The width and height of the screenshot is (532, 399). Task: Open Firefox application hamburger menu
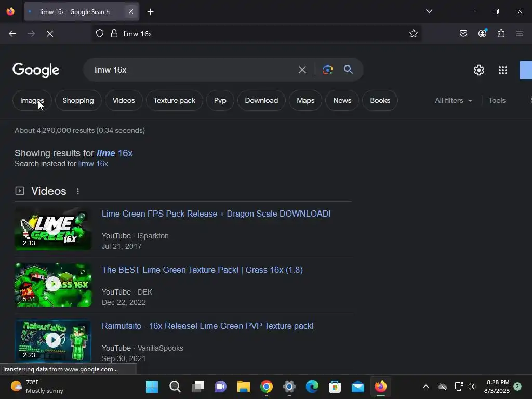(520, 34)
